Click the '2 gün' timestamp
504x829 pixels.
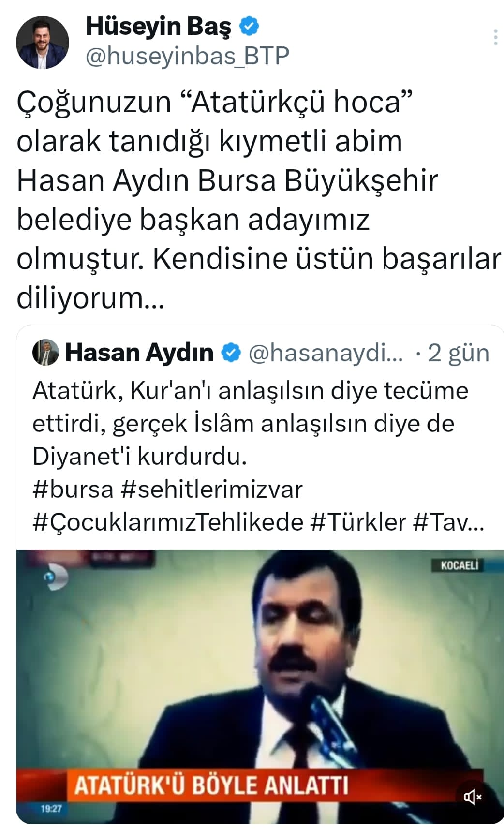[459, 353]
